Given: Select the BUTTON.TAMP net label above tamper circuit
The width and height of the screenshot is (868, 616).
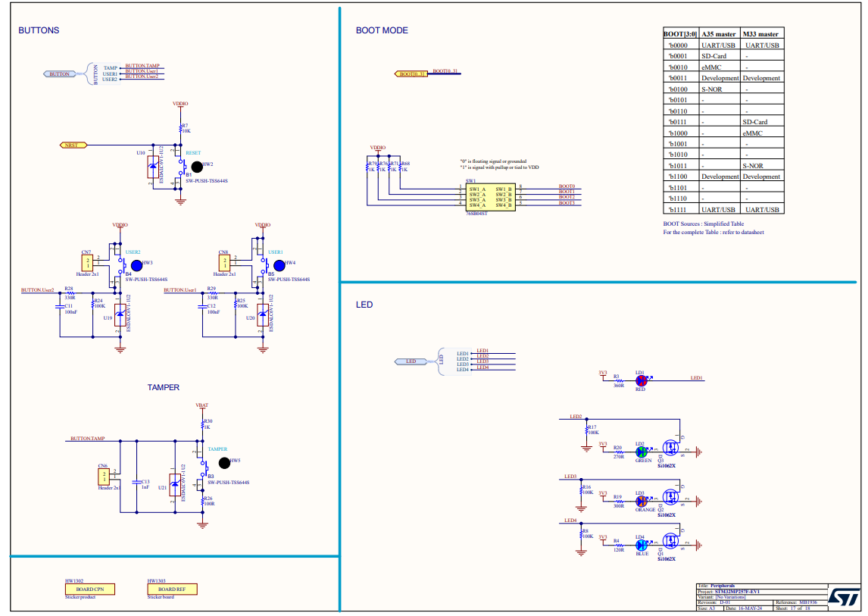Looking at the screenshot, I should [x=87, y=438].
